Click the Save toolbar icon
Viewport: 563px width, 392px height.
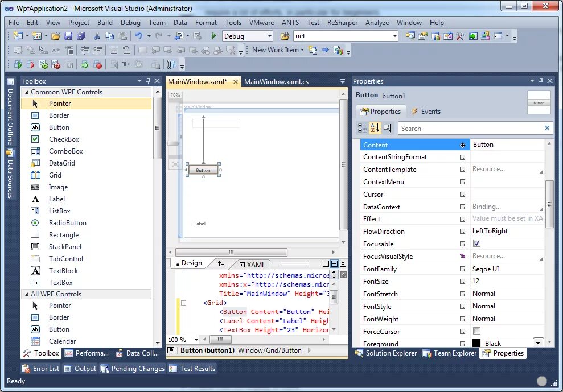pyautogui.click(x=68, y=36)
